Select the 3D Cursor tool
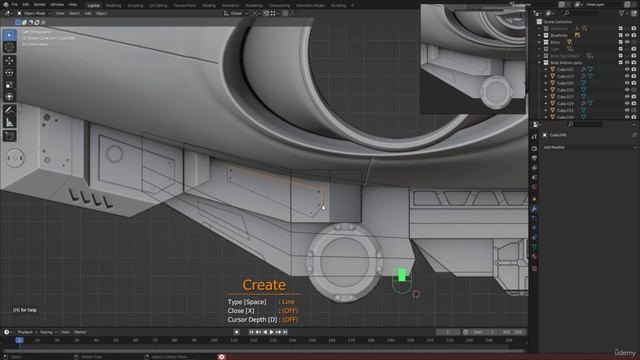This screenshot has height=360, width=640. [x=9, y=47]
